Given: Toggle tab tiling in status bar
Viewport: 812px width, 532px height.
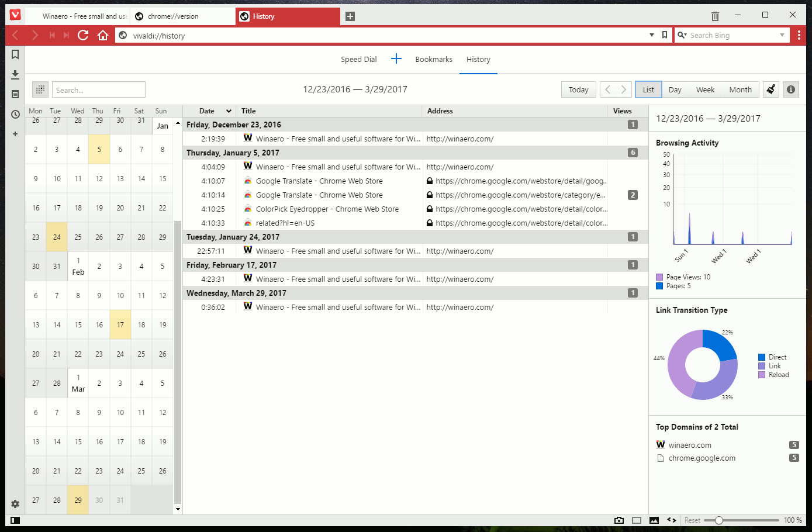Looking at the screenshot, I should point(637,520).
